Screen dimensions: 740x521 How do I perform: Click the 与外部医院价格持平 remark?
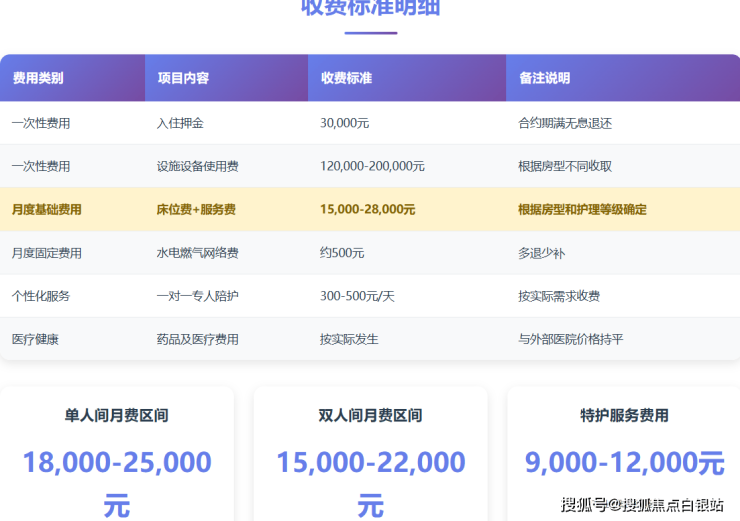point(570,339)
